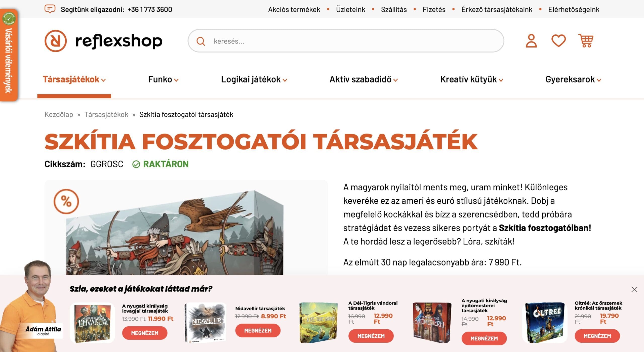Click the reflexshop logo

[103, 41]
